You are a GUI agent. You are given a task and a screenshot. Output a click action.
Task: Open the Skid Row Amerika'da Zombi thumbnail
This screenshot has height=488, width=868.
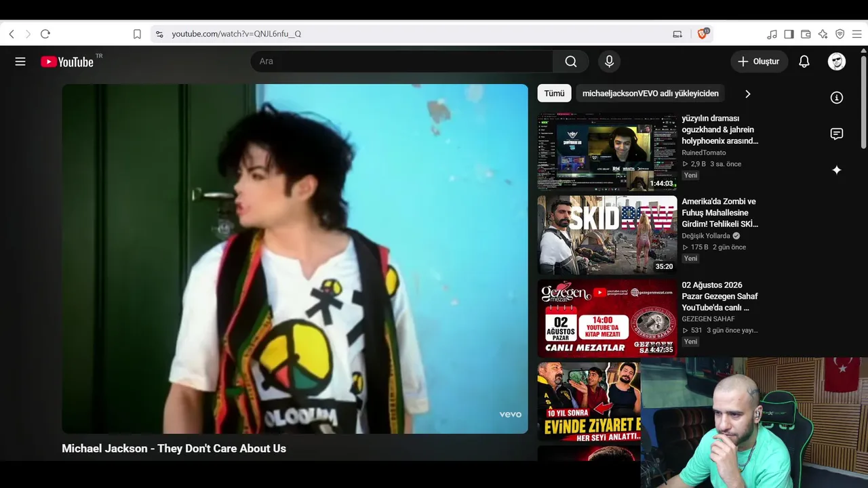pos(607,235)
